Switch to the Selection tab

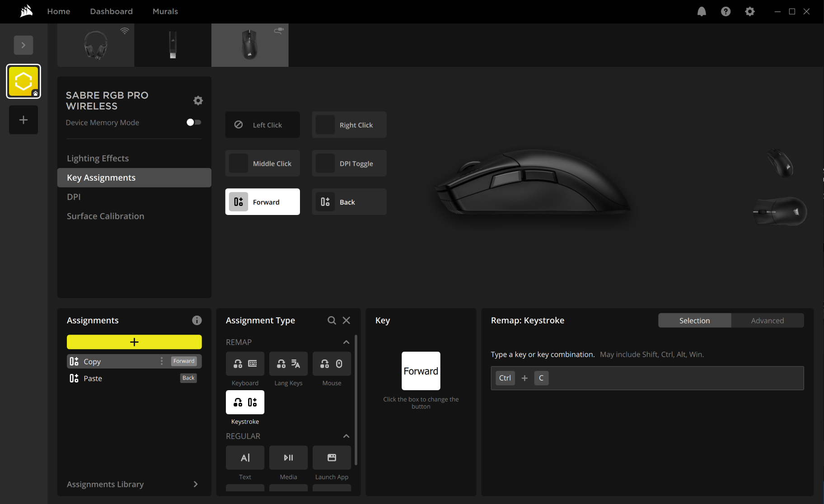(x=695, y=321)
